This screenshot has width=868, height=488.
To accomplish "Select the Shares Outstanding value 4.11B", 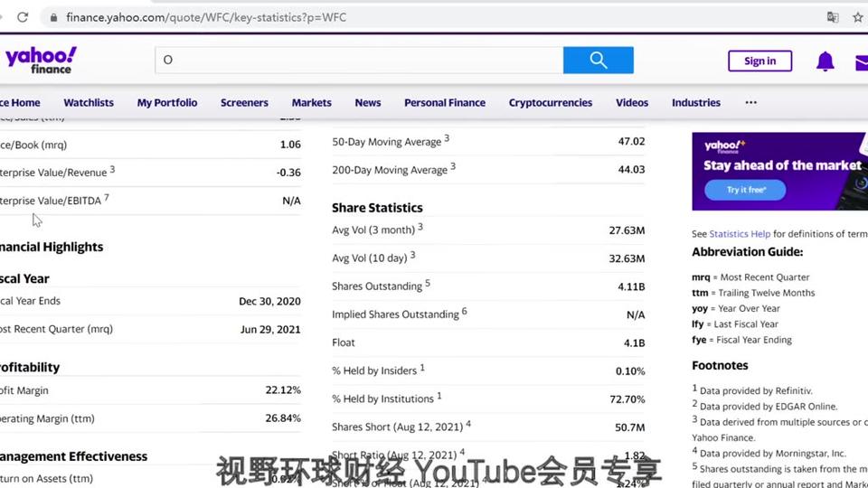I will pyautogui.click(x=631, y=286).
